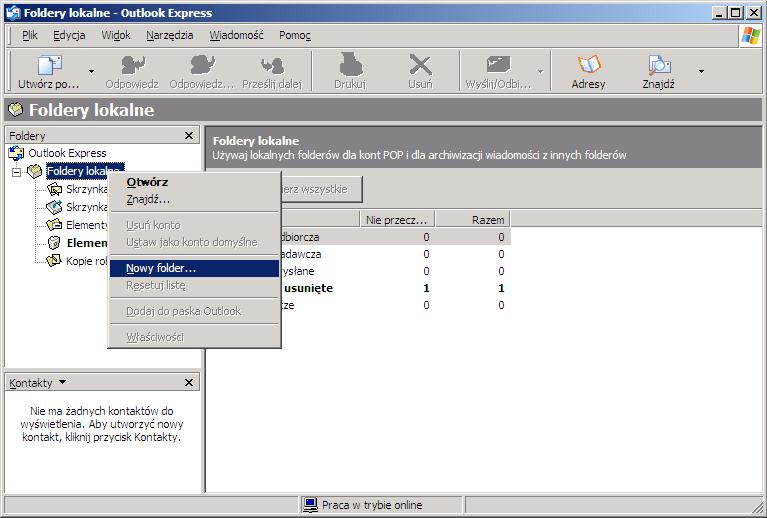The image size is (767, 518).
Task: Select the Skrzynka odbiorcza row in list
Action: [396, 237]
